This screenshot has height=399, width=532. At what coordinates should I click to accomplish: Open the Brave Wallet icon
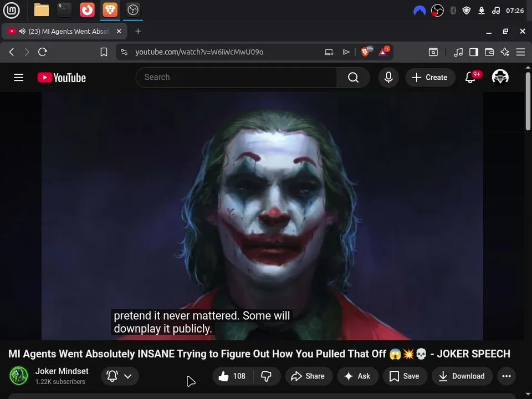click(489, 52)
